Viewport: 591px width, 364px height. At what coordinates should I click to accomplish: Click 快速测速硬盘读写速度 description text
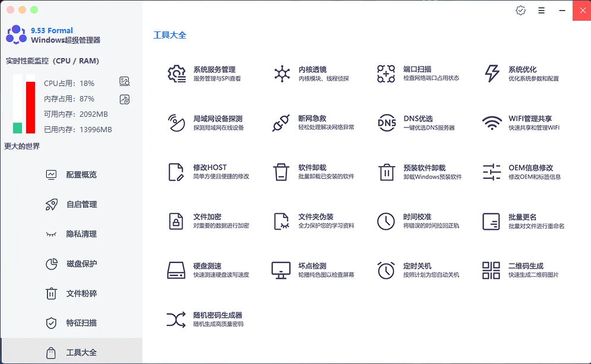pyautogui.click(x=221, y=275)
